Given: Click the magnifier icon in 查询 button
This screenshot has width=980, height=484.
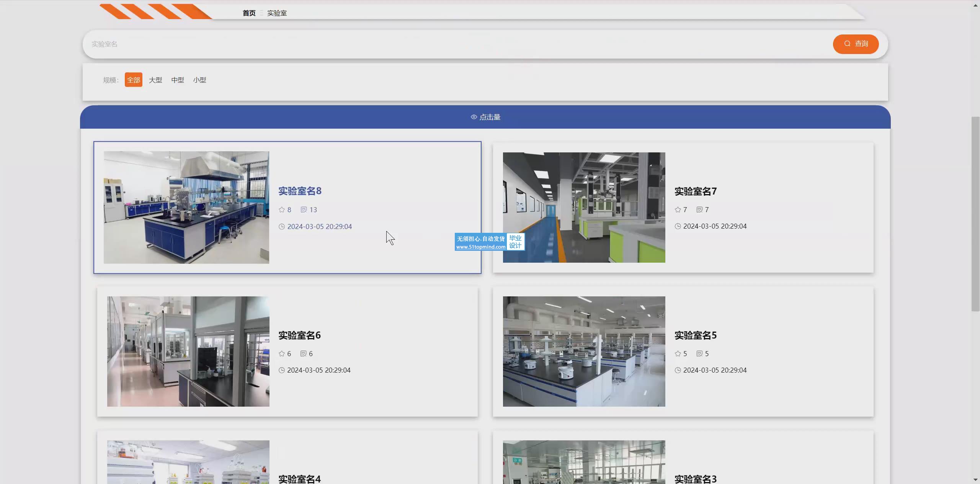Looking at the screenshot, I should click(x=848, y=44).
